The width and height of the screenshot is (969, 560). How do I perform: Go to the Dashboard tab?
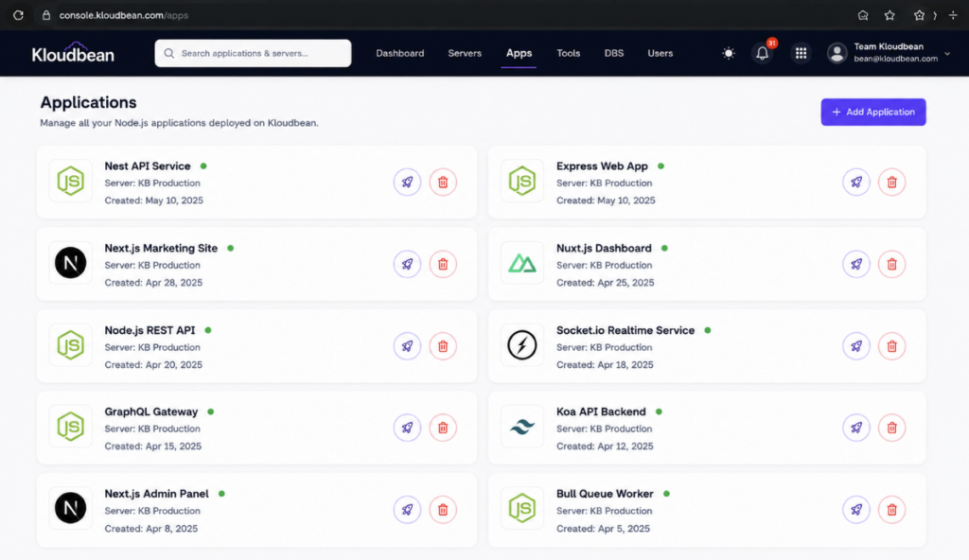[x=400, y=53]
